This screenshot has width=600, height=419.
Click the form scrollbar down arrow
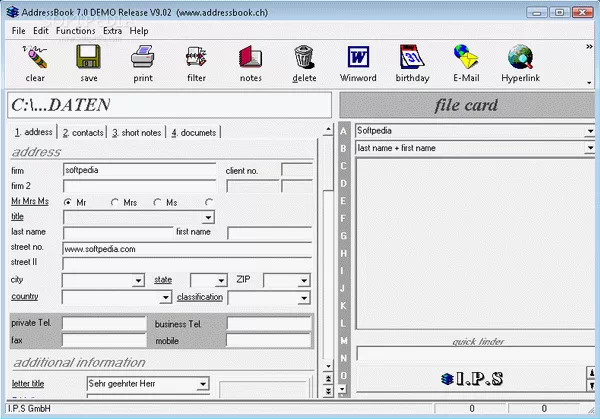click(328, 366)
